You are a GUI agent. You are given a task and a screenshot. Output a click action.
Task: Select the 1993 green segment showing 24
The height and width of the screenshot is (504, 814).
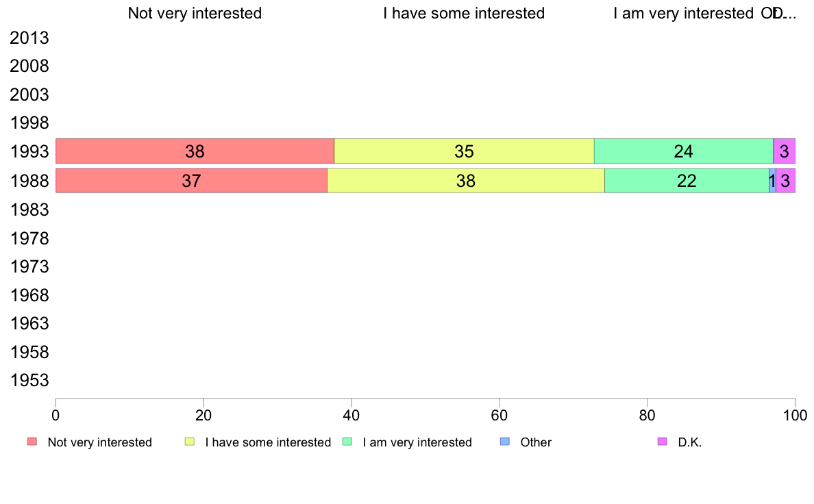pos(684,151)
